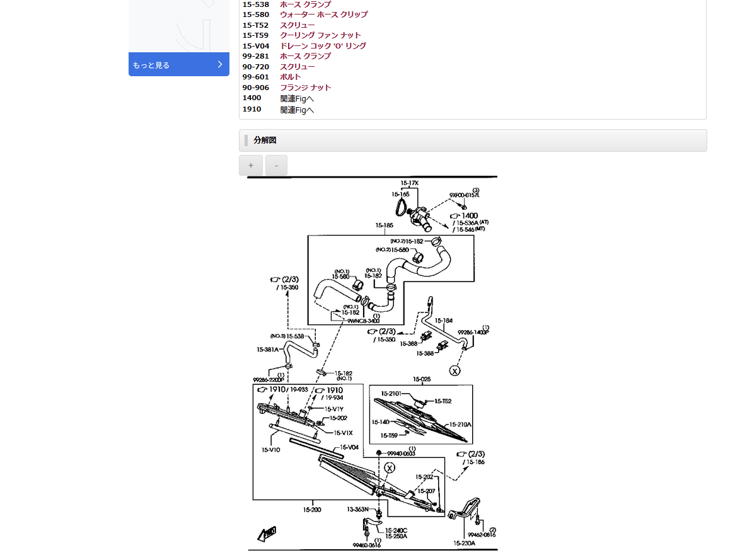
Task: Click the 15-200 radiator label in diagram
Action: pos(312,510)
